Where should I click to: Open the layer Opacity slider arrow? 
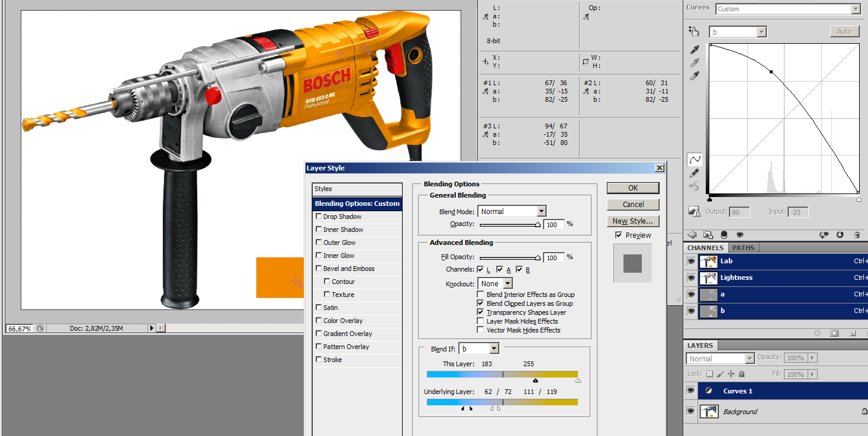[812, 358]
